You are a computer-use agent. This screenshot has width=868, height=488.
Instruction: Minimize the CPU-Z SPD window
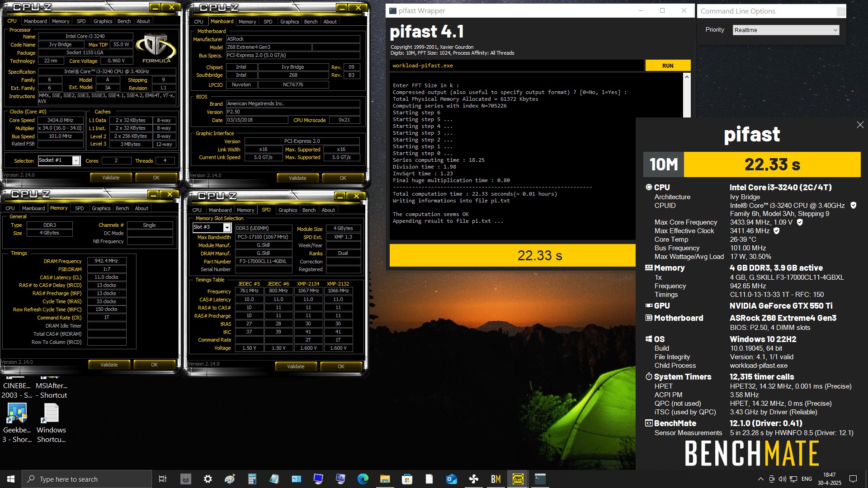click(340, 196)
